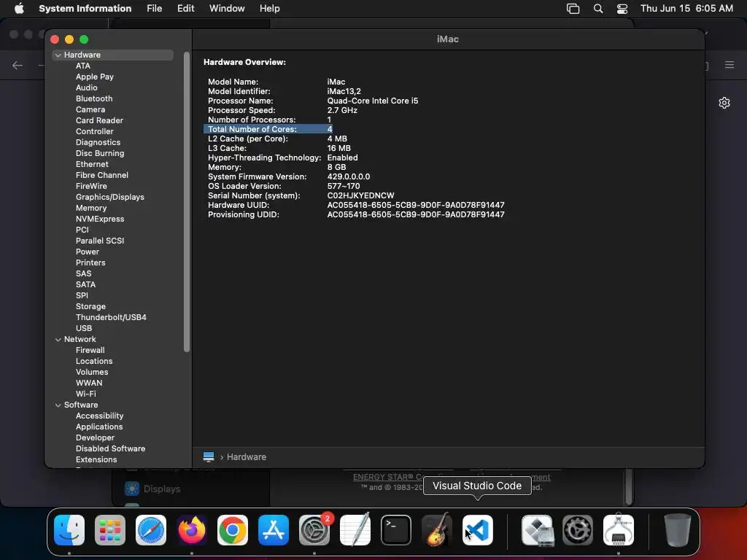Collapse the Hardware section
The image size is (747, 560).
pyautogui.click(x=58, y=55)
